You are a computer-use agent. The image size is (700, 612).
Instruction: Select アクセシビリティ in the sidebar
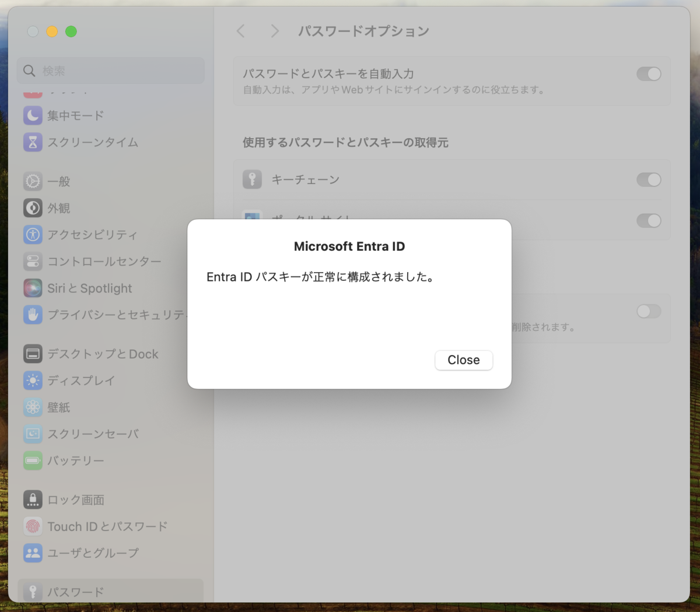(x=93, y=234)
